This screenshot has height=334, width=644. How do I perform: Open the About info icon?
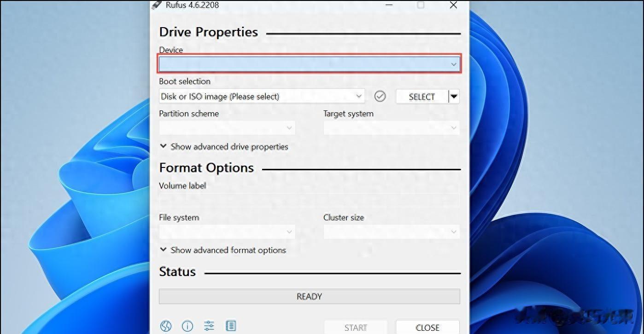[187, 326]
